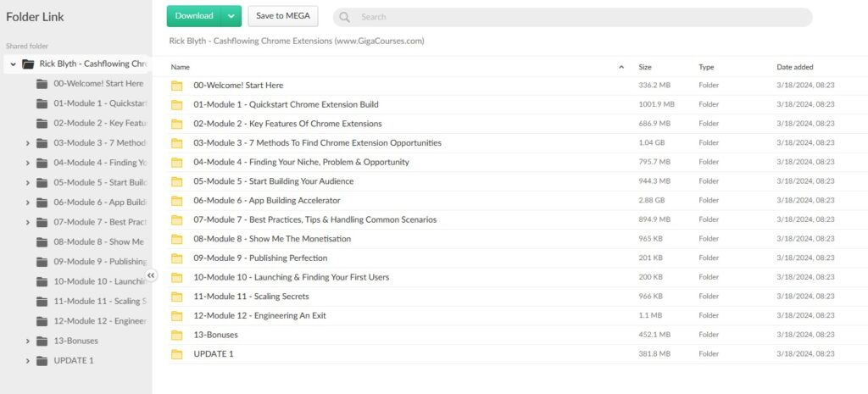Click sidebar folder icon for 08-Module 8
The width and height of the screenshot is (868, 394).
click(x=42, y=241)
